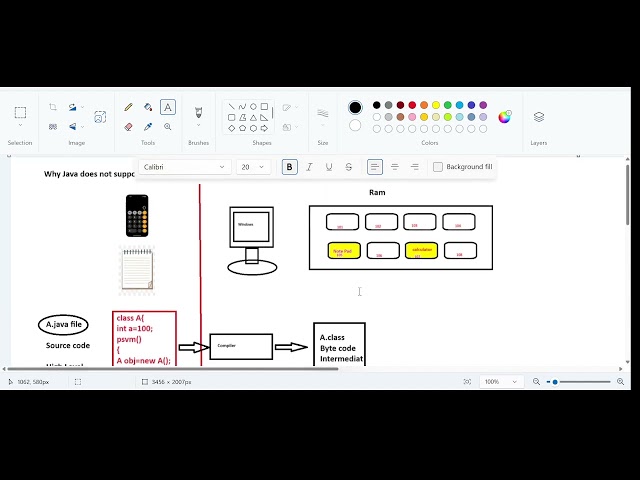Toggle strikethrough text formatting
640x480 pixels.
348,167
